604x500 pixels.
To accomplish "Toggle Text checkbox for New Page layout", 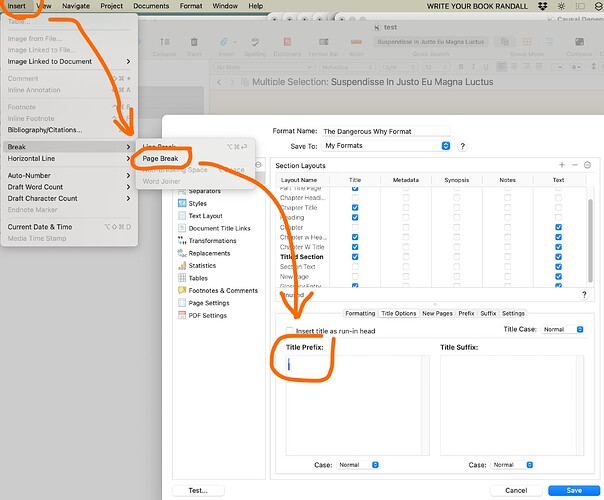I will [558, 277].
